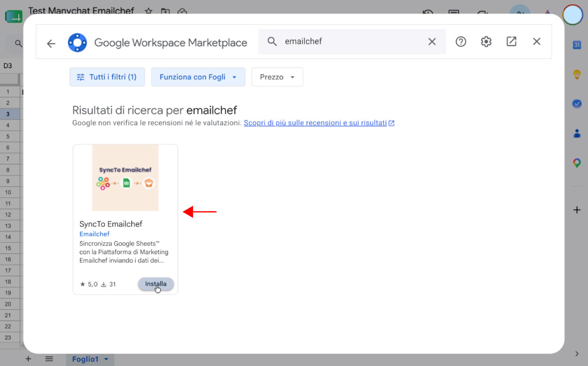Click the Emailchef developer link

pos(95,234)
